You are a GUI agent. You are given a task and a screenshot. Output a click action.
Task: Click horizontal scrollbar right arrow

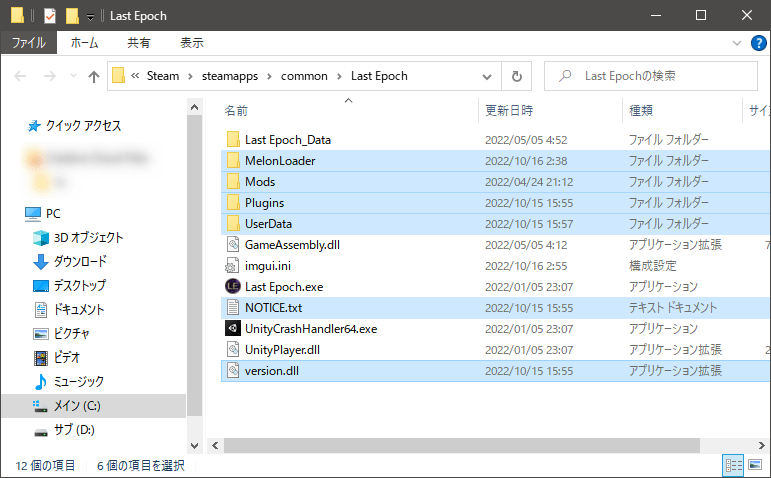pyautogui.click(x=762, y=446)
